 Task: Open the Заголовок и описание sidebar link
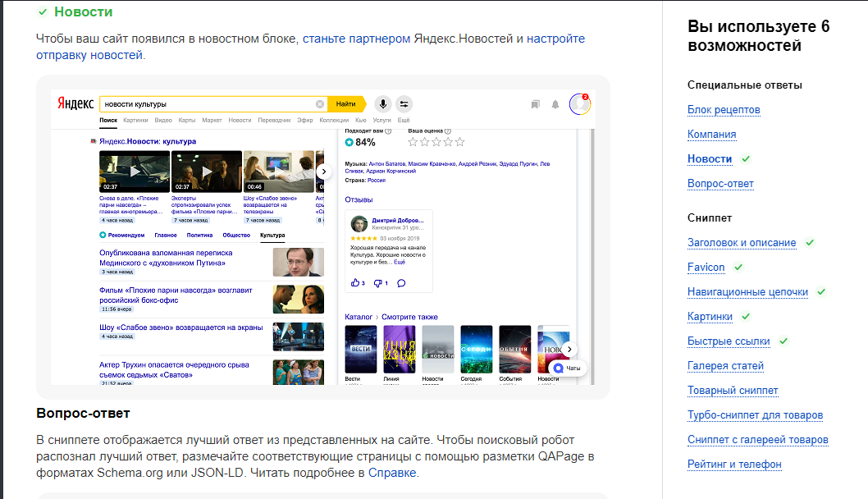pos(742,243)
